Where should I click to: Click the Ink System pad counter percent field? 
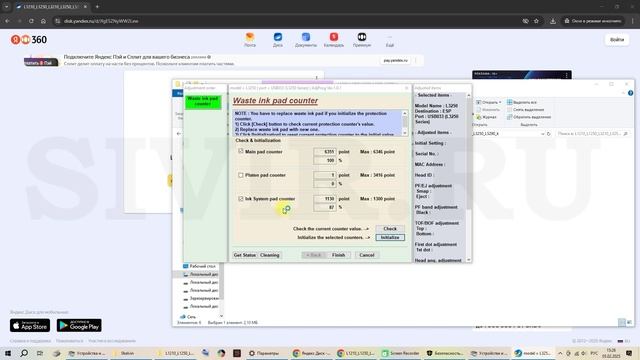(325, 207)
